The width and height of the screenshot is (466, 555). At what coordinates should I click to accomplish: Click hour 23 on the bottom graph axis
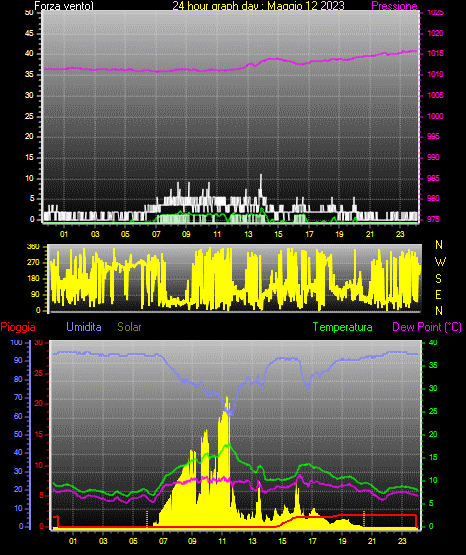point(402,541)
